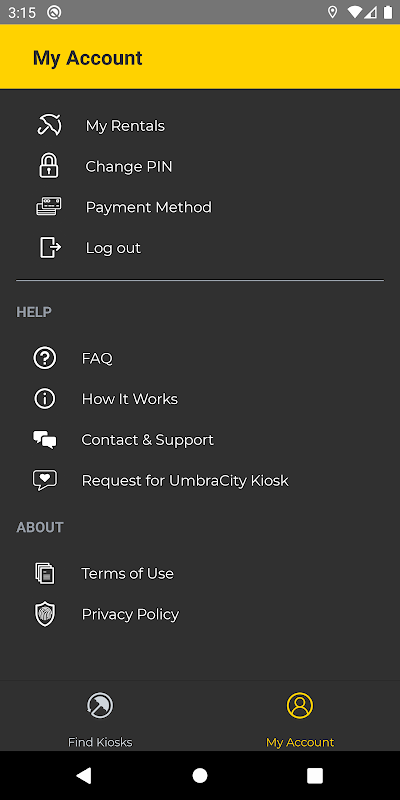
Task: Open My Rentals menu entry
Action: 125,126
